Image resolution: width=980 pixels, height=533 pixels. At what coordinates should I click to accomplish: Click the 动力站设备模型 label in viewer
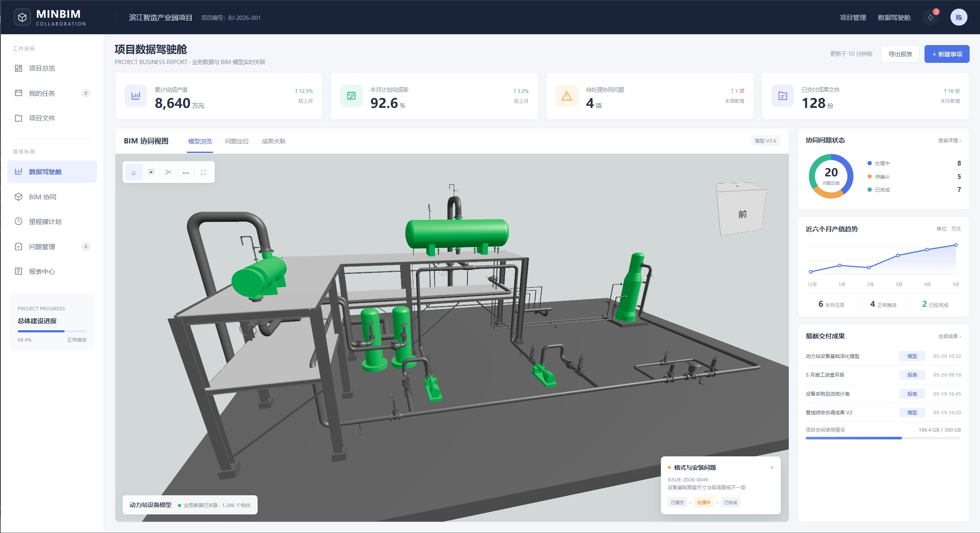(150, 505)
